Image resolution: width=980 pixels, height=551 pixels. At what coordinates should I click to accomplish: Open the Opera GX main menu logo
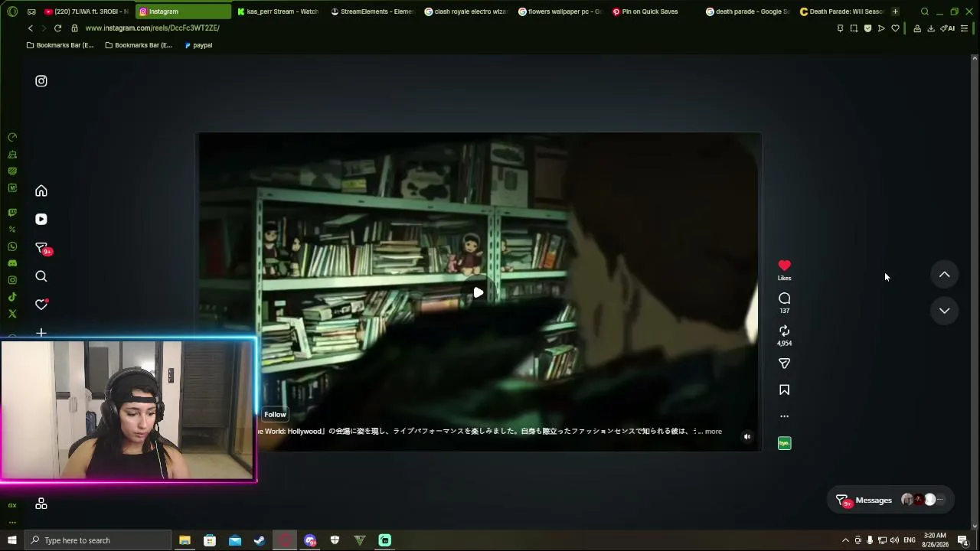tap(11, 11)
